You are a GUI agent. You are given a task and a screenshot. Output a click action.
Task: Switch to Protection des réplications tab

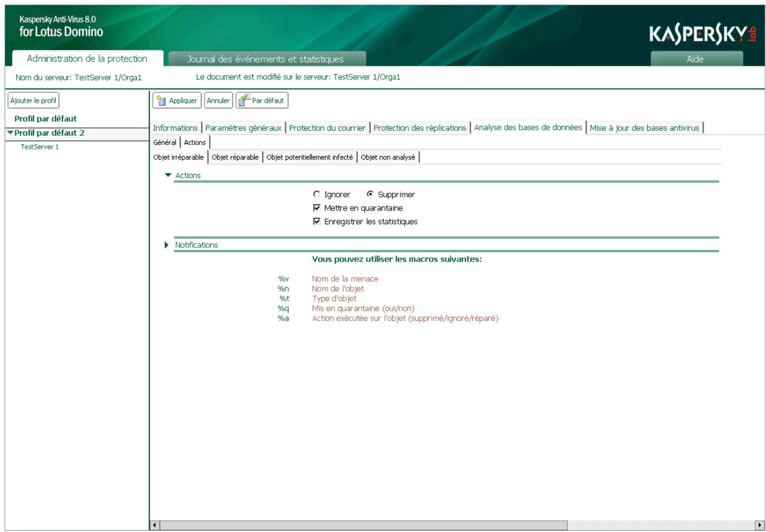[420, 128]
